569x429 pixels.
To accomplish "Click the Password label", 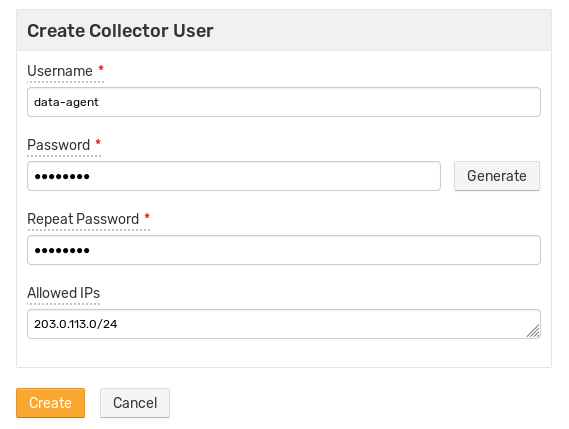I will pos(58,145).
